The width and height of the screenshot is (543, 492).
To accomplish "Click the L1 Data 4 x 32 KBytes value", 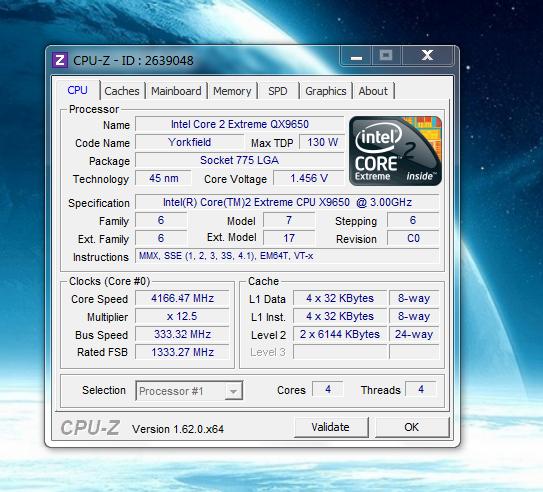I will tap(340, 298).
